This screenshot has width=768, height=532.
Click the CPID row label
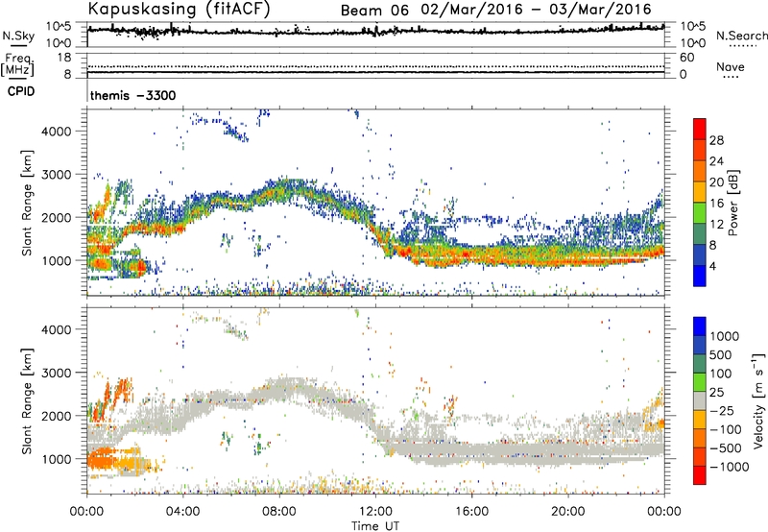point(21,91)
